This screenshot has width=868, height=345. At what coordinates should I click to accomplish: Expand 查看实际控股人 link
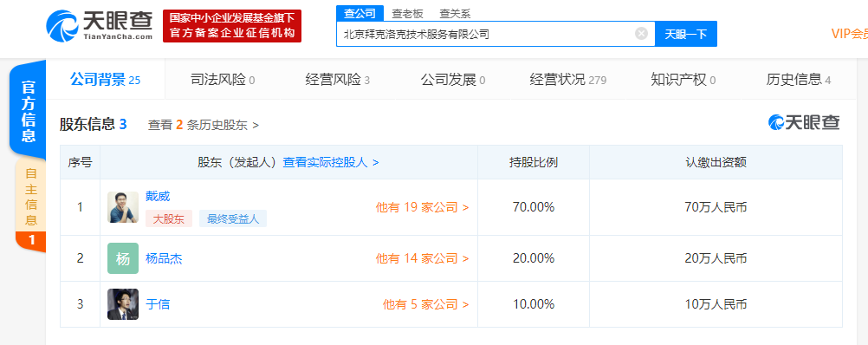tap(331, 162)
